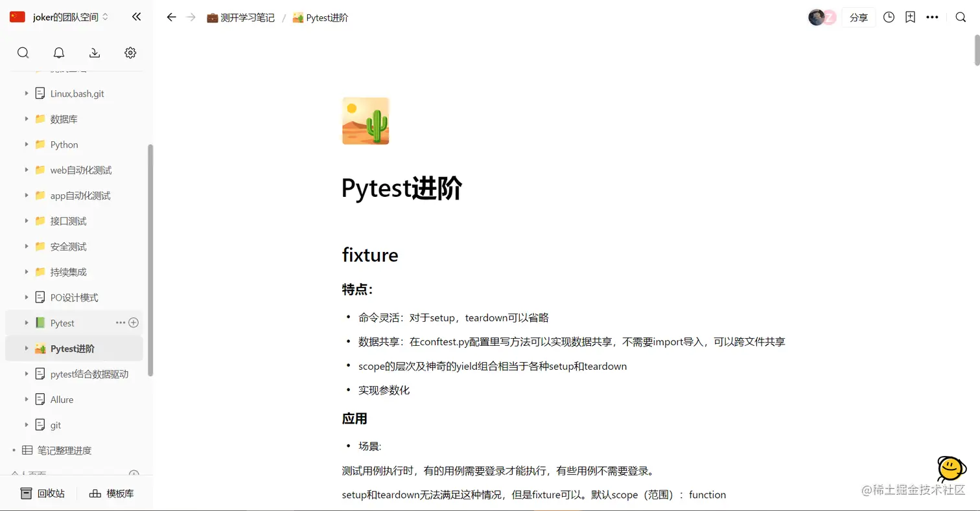Collapse the sidebar with the double-chevron icon

(136, 17)
